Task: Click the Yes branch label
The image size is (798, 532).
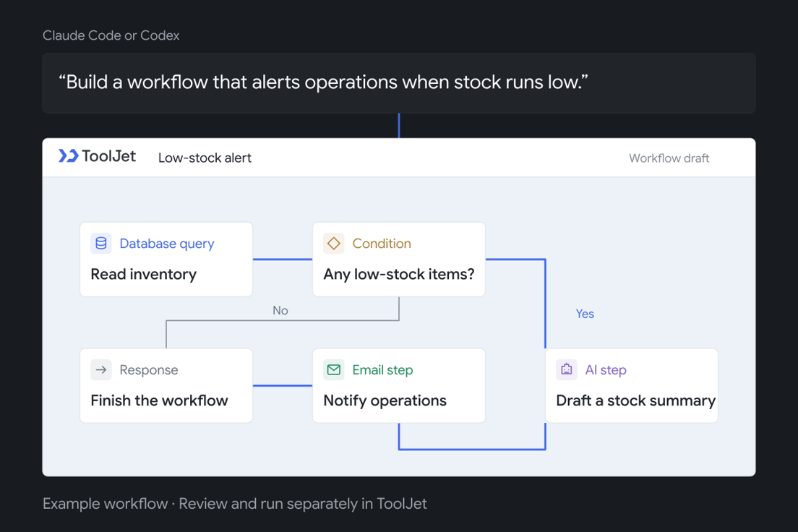Action: click(x=585, y=314)
